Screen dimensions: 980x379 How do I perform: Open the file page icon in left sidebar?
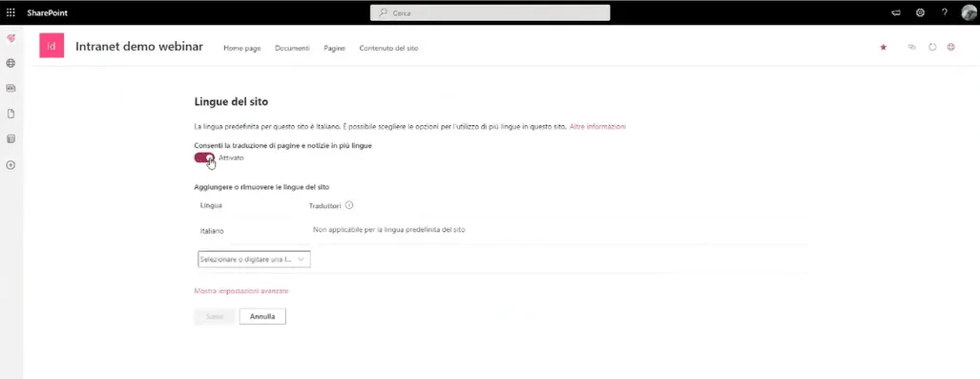[10, 114]
